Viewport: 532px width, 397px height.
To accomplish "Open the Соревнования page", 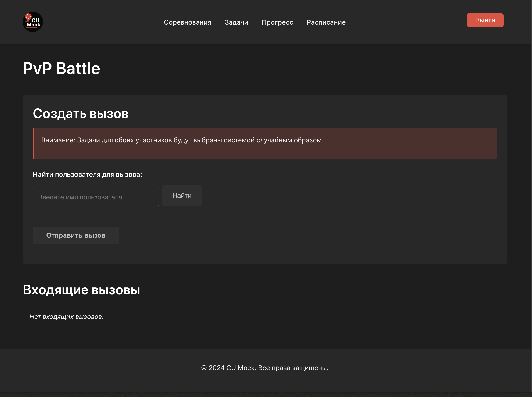I will tap(187, 22).
